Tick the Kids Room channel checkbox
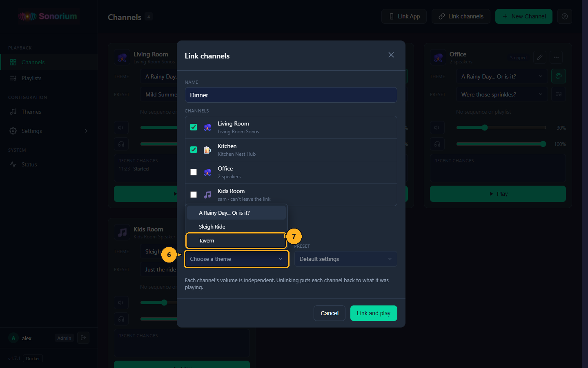Image resolution: width=588 pixels, height=368 pixels. point(194,195)
